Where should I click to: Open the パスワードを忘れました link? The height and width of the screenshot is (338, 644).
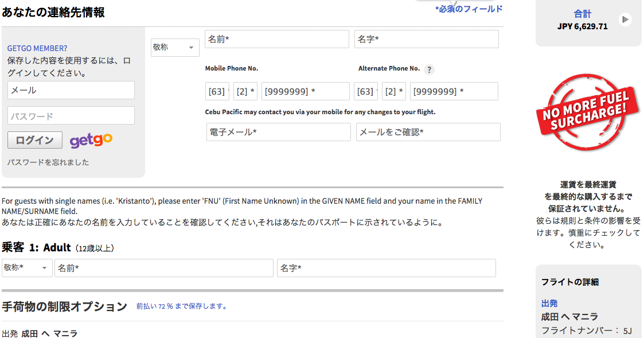48,162
